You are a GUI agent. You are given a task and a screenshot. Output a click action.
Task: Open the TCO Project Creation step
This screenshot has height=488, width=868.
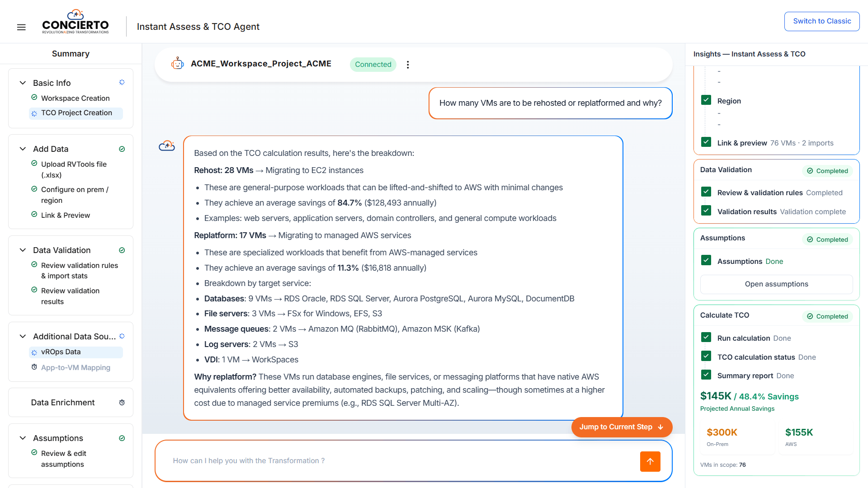(76, 113)
